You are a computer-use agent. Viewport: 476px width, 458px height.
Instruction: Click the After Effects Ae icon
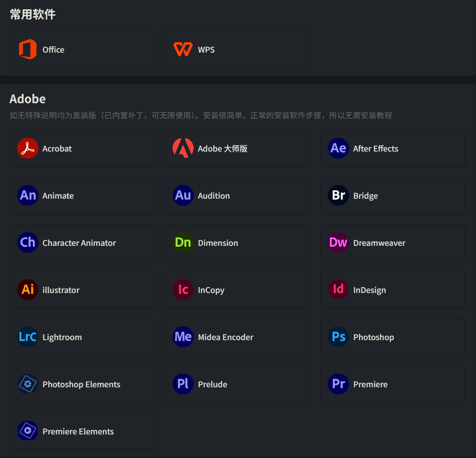tap(338, 148)
